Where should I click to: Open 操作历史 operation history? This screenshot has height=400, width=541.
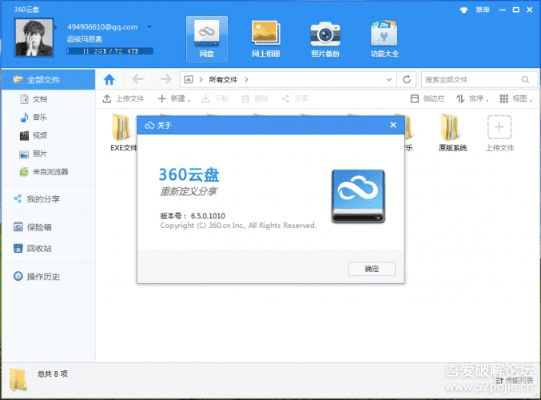[x=37, y=276]
